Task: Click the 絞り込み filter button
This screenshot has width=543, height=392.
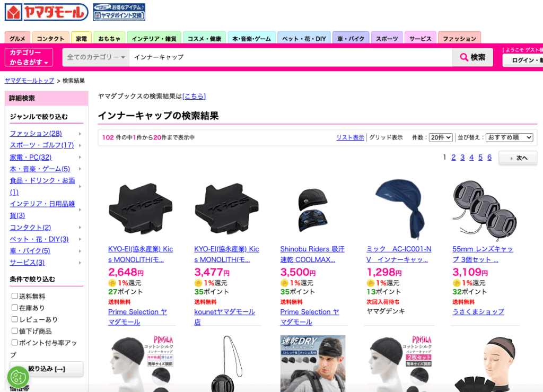Action: click(47, 369)
